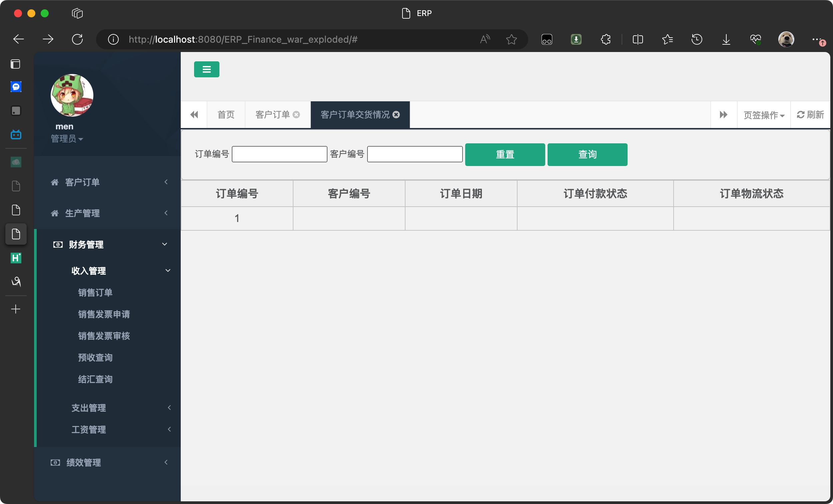Screen dimensions: 833x504
Task: Close the 客户订单 tab via its x icon
Action: [x=296, y=115]
